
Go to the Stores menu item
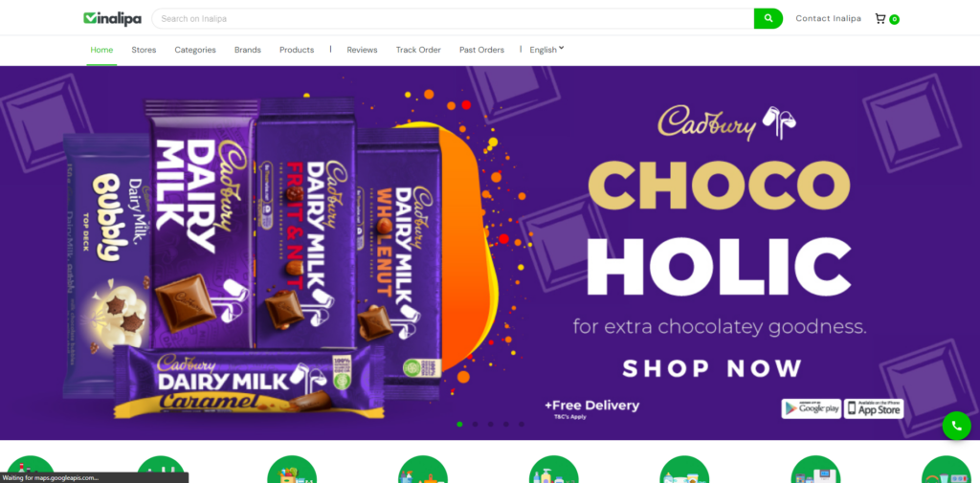[x=144, y=50]
